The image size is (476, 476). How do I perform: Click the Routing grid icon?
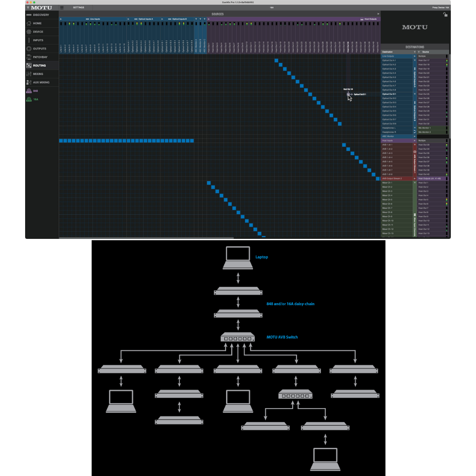pos(29,66)
